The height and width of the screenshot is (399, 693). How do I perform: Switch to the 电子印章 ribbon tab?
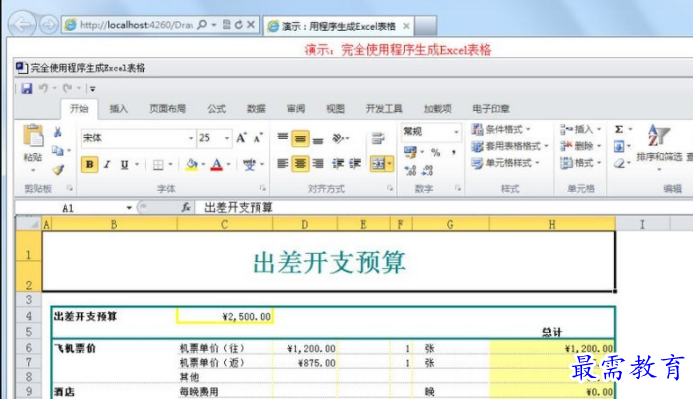point(491,109)
